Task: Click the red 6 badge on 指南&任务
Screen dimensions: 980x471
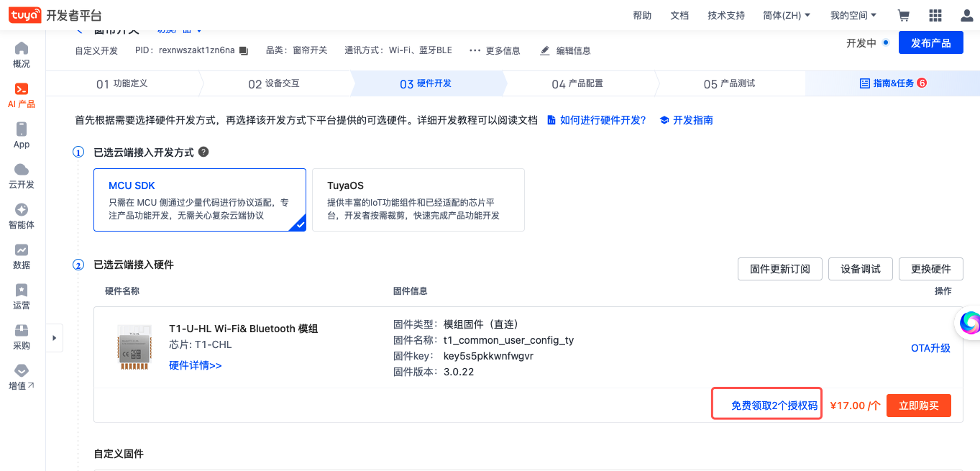Action: click(x=922, y=83)
